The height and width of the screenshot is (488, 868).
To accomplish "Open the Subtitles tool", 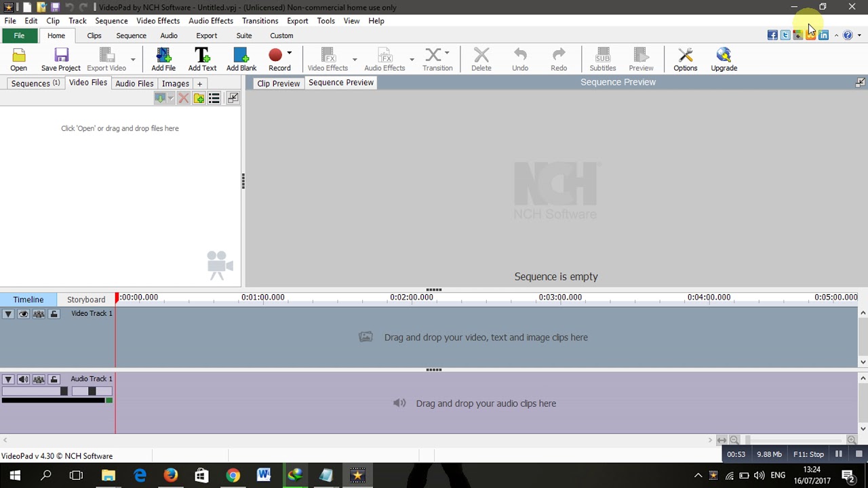I will (x=603, y=59).
